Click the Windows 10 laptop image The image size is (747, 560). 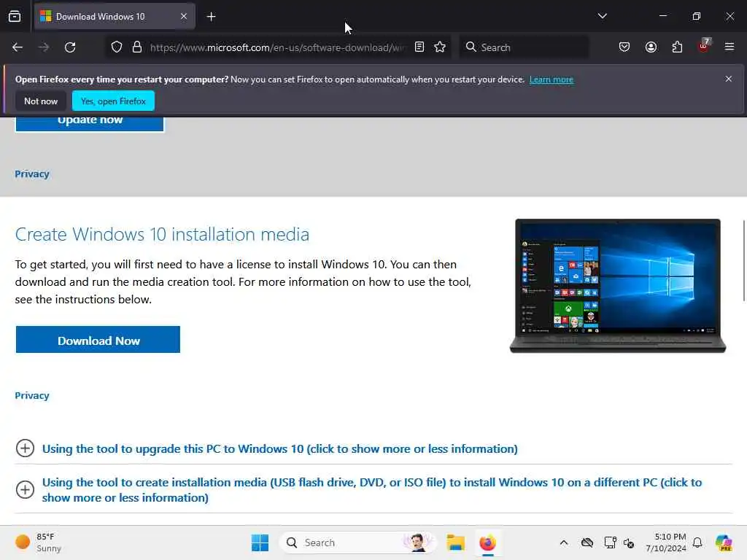pos(617,286)
